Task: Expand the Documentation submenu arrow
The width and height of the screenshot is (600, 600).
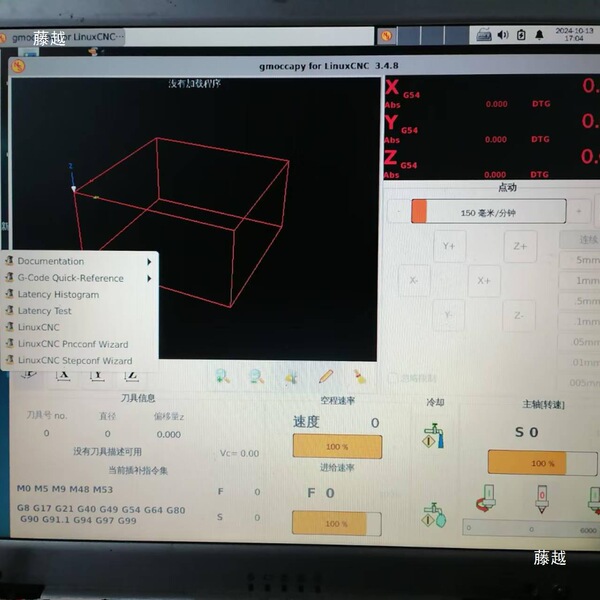Action: click(x=149, y=262)
